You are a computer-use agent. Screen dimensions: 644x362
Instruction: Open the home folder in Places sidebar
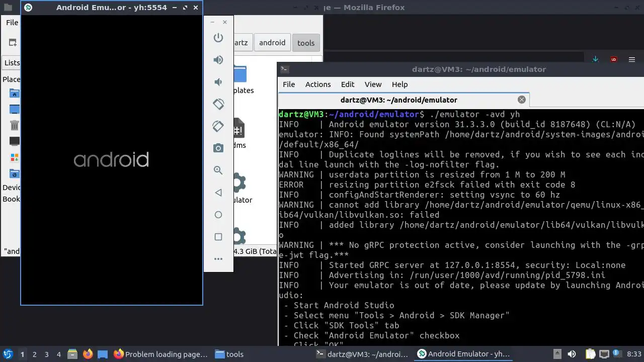point(14,94)
